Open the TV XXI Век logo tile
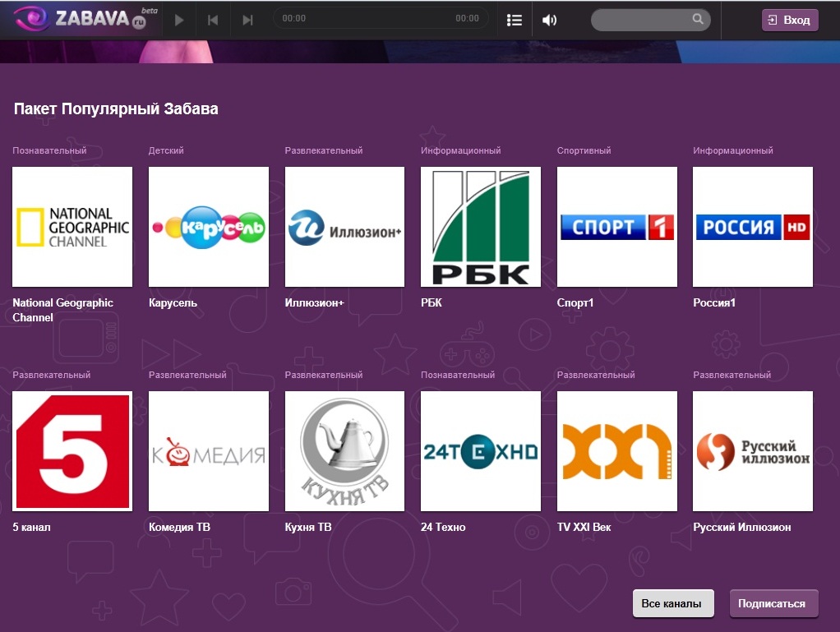Viewport: 840px width, 632px height. (617, 451)
